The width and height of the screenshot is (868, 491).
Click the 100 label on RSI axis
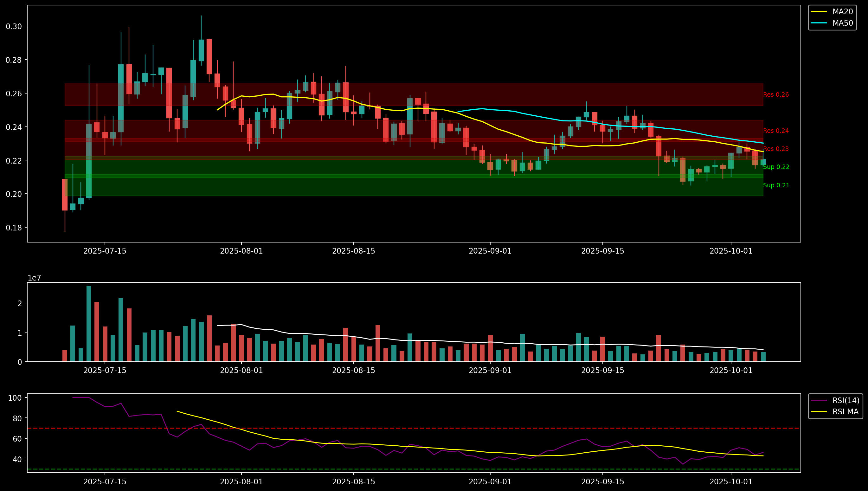pyautogui.click(x=15, y=398)
